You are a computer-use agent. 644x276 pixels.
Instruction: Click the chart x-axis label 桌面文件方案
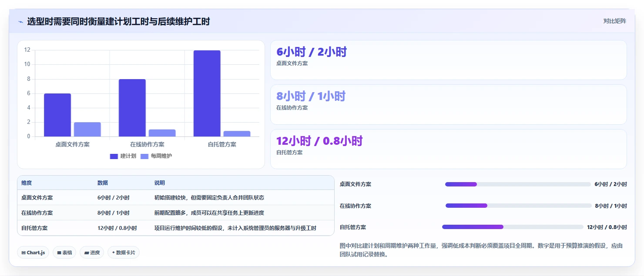72,144
